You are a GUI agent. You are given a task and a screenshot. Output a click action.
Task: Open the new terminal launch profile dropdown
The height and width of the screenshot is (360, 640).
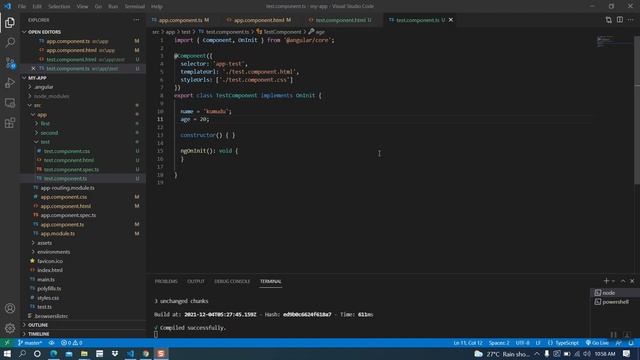coord(613,281)
